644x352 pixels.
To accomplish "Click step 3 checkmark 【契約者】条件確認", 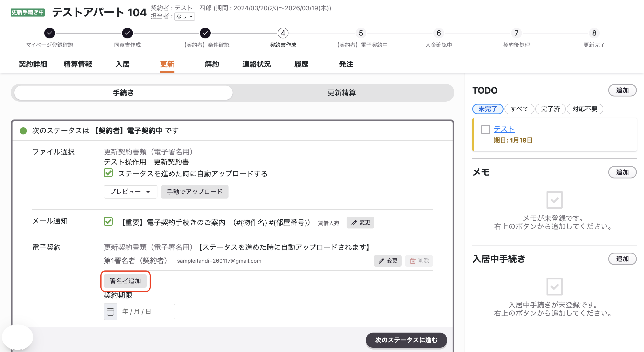I will [205, 33].
